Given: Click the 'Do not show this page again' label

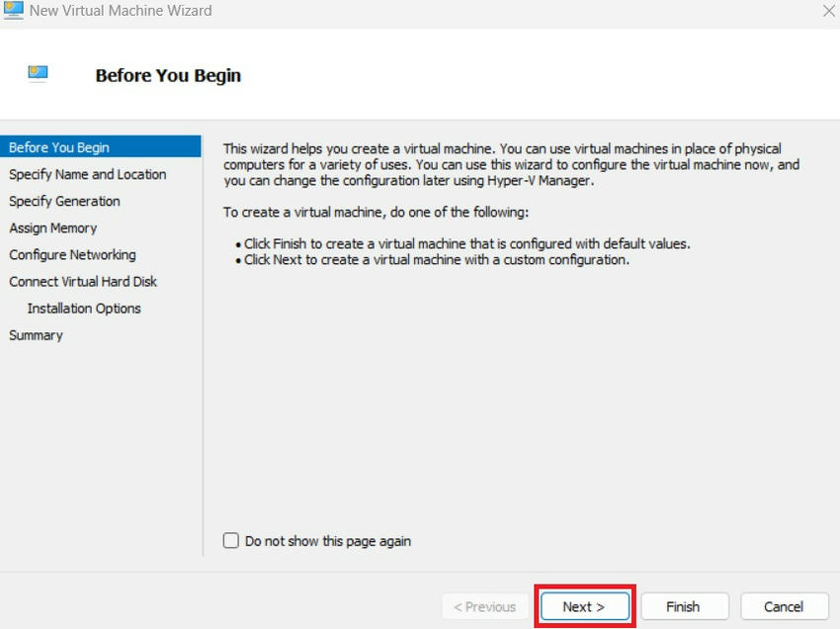Looking at the screenshot, I should click(328, 541).
